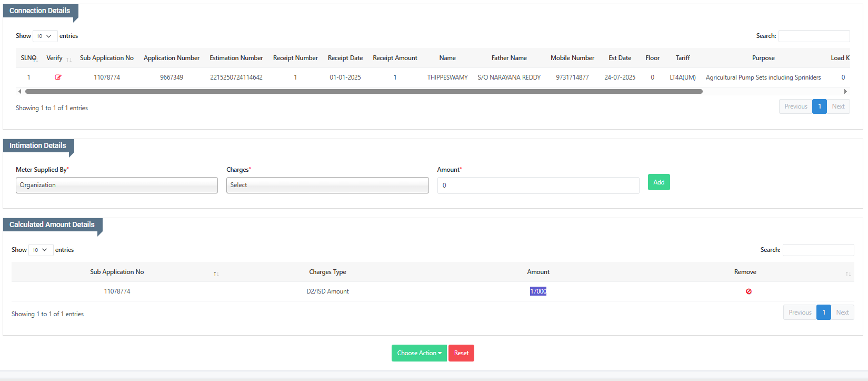
Task: Click the red Remove icon for D2/ISD Amount
Action: pyautogui.click(x=749, y=291)
